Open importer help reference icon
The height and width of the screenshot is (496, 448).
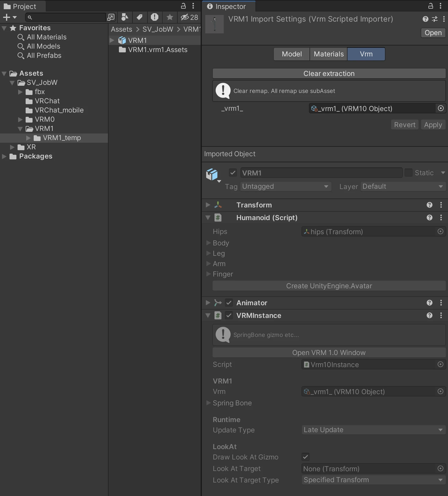tap(425, 19)
